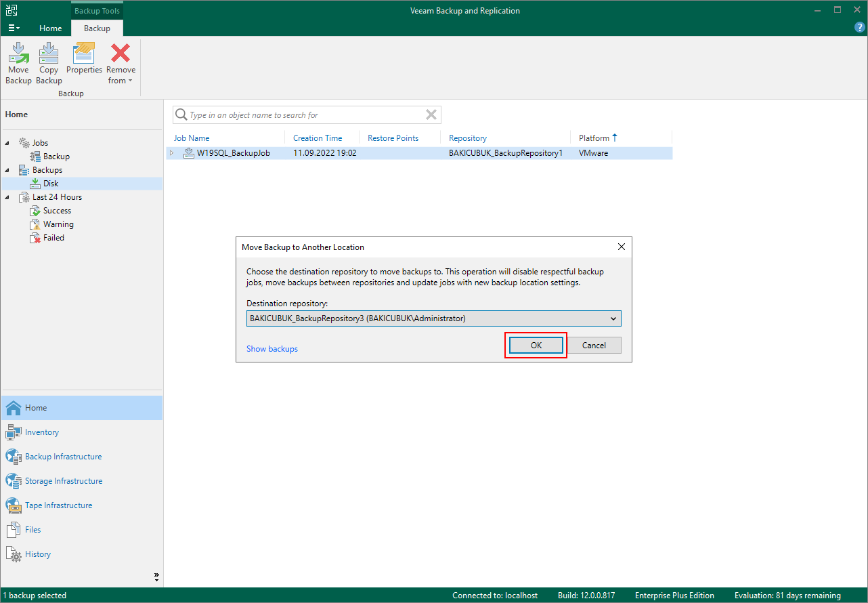Open the History navigation view
868x603 pixels.
click(81, 554)
